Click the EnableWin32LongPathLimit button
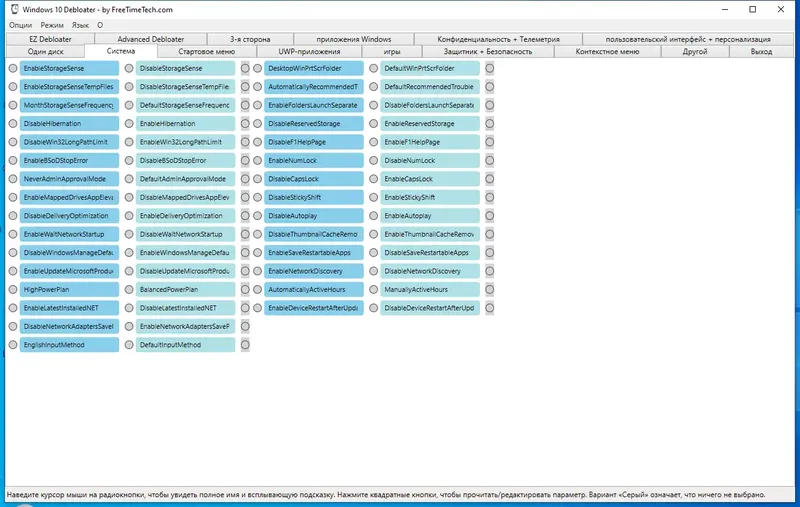 [x=185, y=142]
